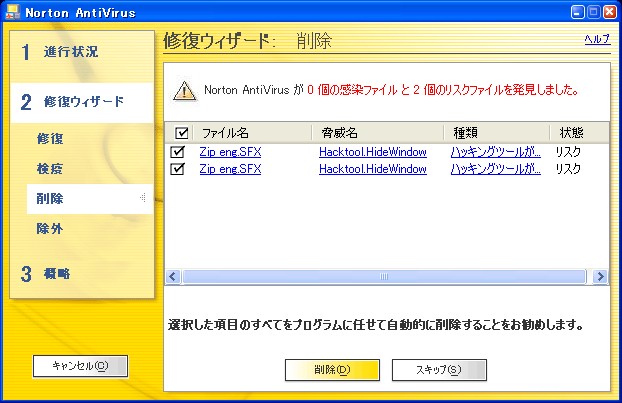The image size is (622, 403).
Task: Sort by the 脅威名 column header
Action: point(340,133)
